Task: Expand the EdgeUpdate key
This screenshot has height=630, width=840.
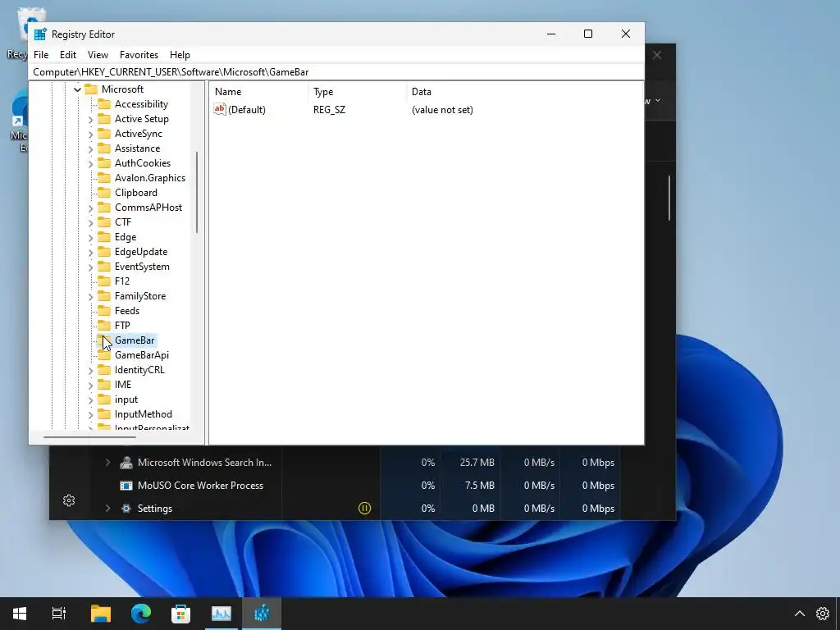Action: click(x=90, y=253)
